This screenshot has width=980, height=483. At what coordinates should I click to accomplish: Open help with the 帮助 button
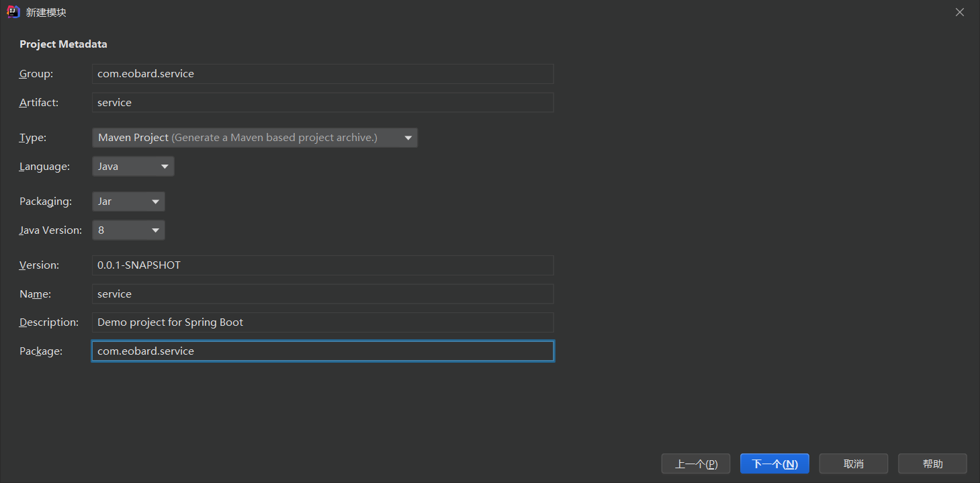click(932, 464)
